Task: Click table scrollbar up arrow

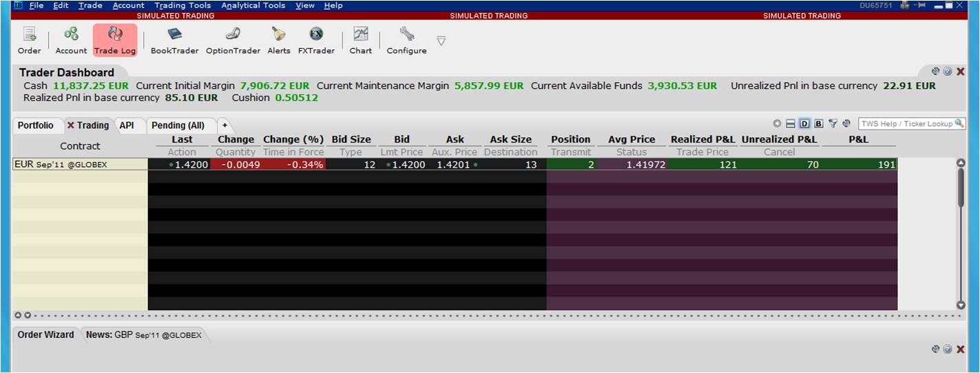Action: coord(961,163)
